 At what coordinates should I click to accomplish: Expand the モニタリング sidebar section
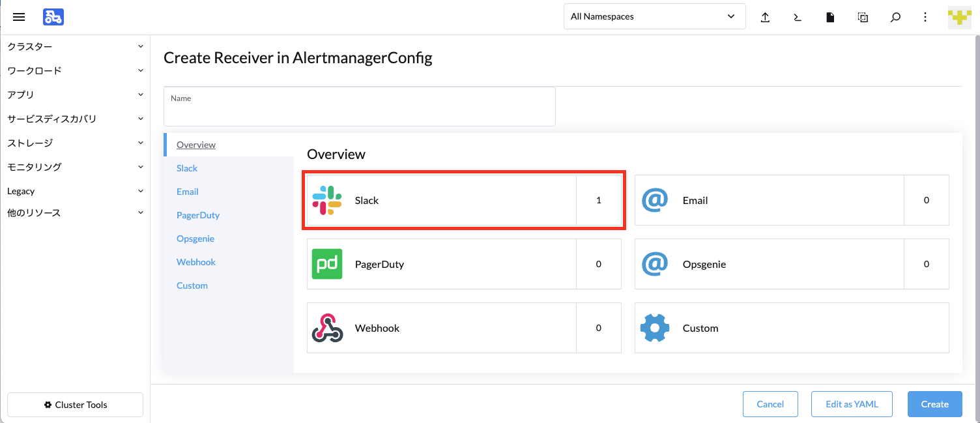click(75, 167)
